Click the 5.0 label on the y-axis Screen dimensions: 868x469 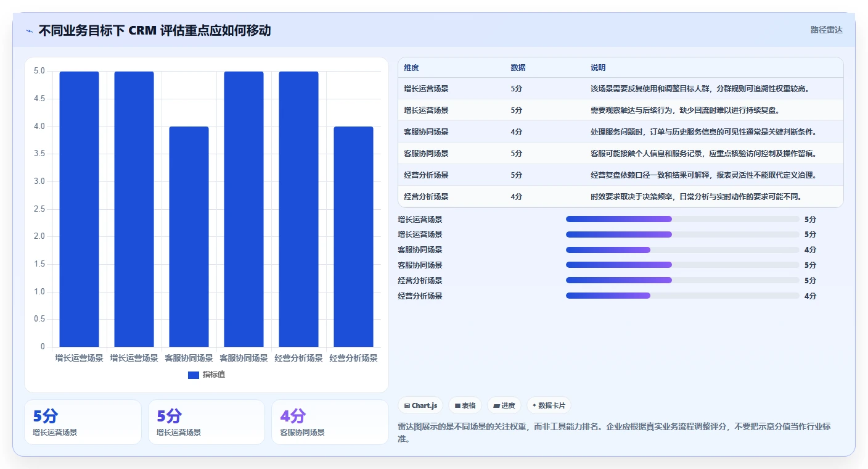click(39, 71)
